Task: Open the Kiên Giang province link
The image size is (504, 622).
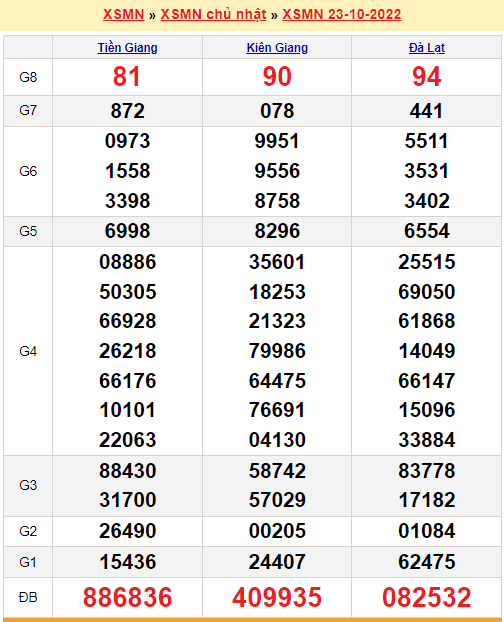Action: 277,48
